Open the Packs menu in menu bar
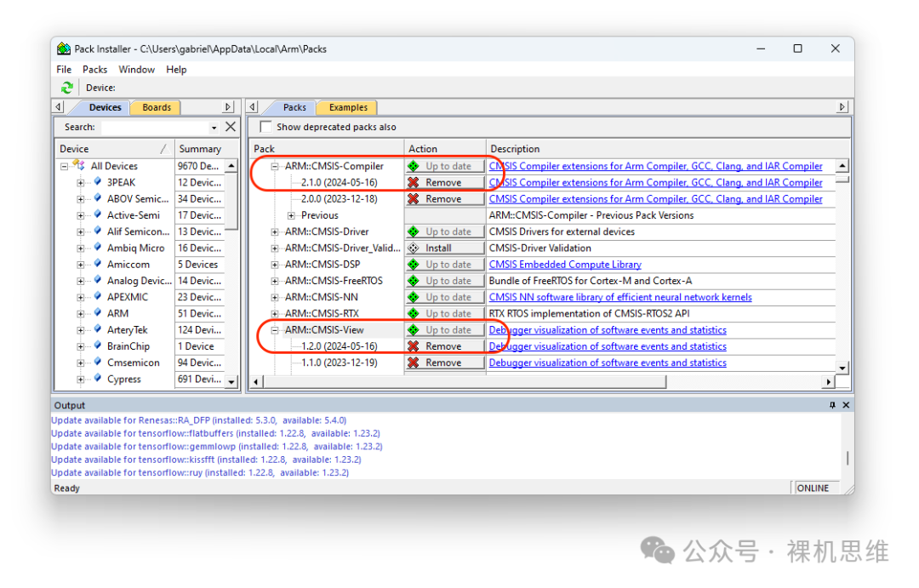The width and height of the screenshot is (919, 588). 94,70
